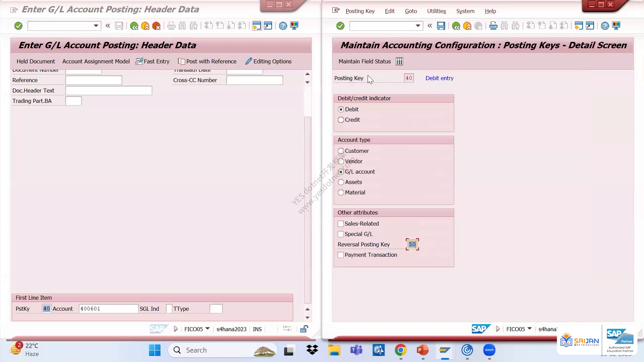
Task: Click the Save icon in the Posting Keys window
Action: click(441, 26)
